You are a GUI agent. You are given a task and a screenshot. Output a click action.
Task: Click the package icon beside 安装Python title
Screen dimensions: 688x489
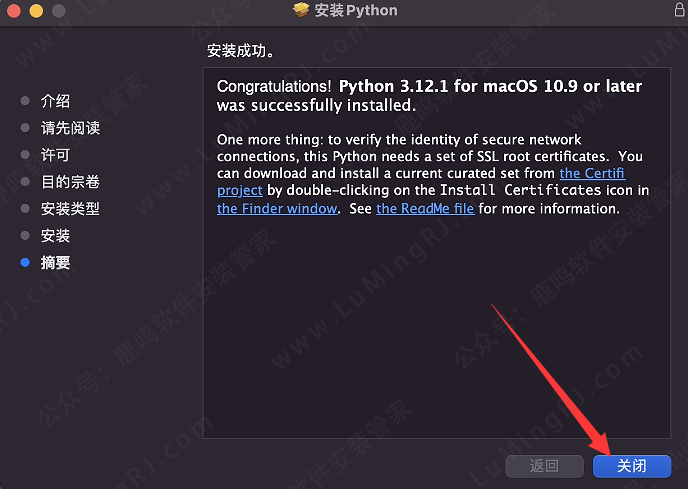[301, 10]
